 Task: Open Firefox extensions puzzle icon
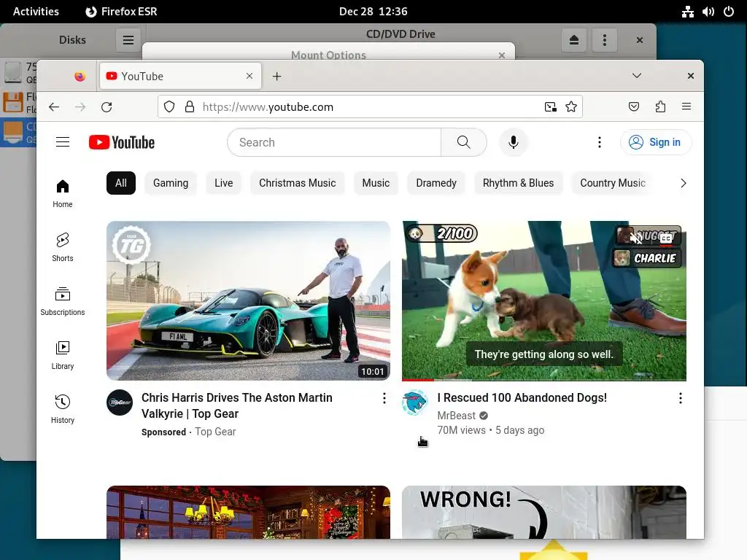click(659, 106)
